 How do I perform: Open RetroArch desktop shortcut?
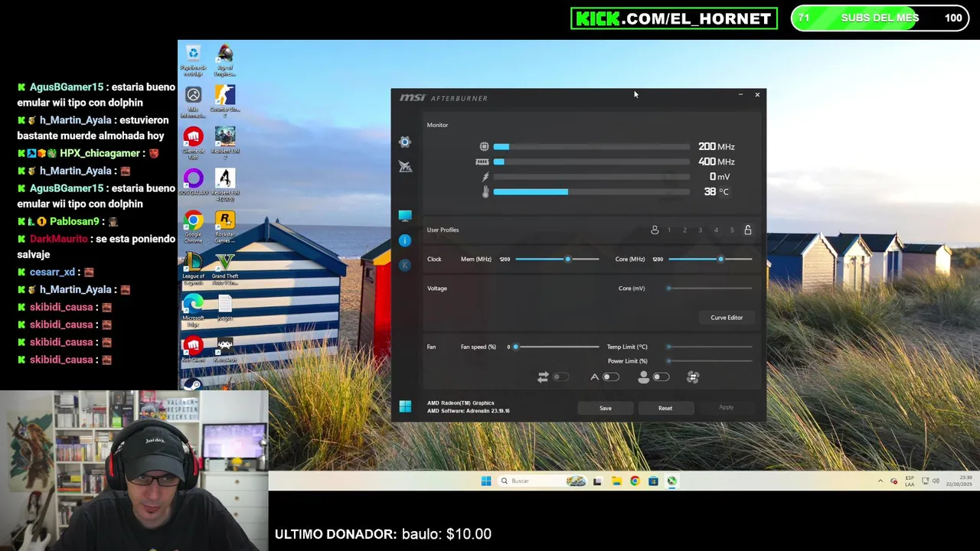click(225, 350)
